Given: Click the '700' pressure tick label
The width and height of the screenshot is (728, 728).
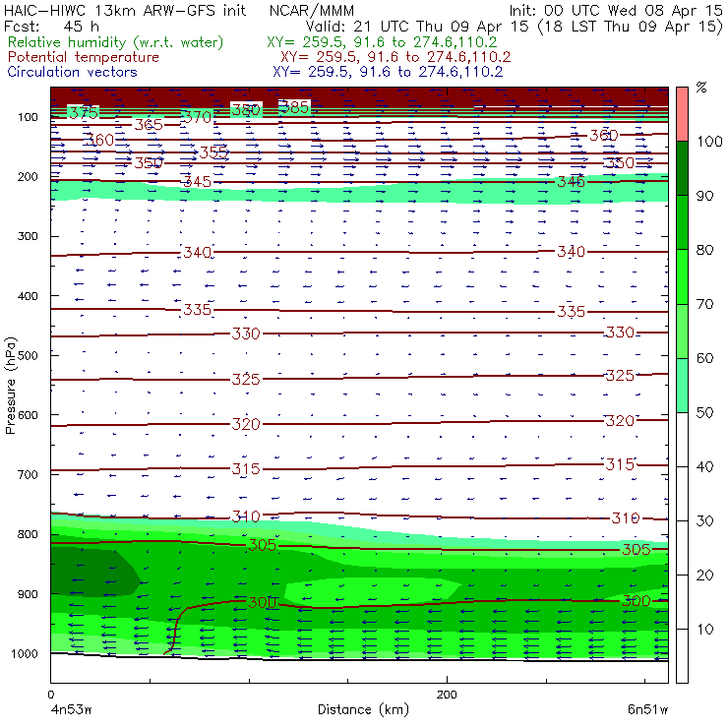Looking at the screenshot, I should (x=28, y=475).
